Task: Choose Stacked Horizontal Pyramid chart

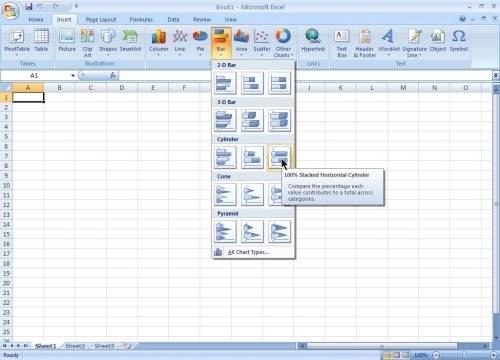Action: click(252, 231)
